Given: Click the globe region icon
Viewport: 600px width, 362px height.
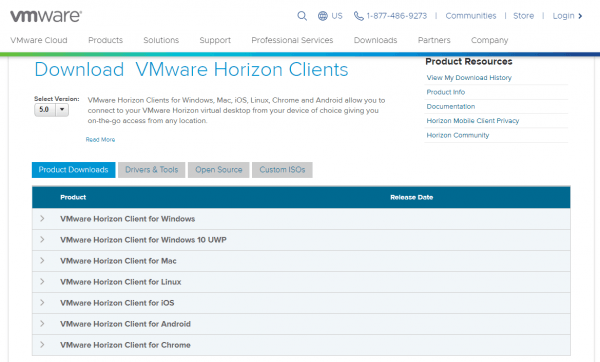Looking at the screenshot, I should pos(323,16).
